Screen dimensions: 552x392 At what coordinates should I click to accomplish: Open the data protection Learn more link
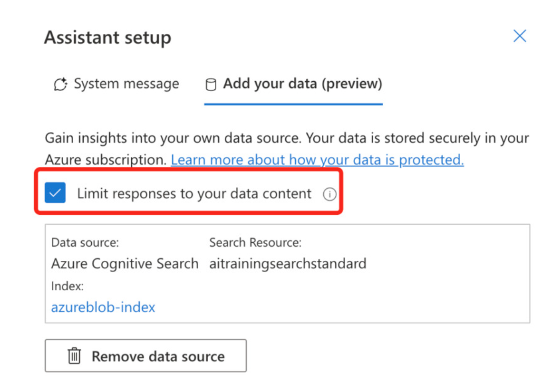(317, 160)
